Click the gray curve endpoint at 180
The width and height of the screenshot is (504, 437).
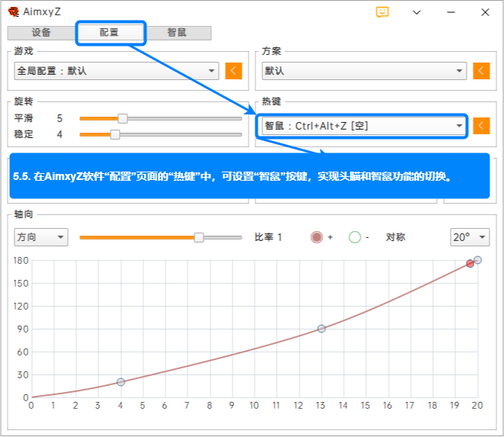(x=477, y=260)
